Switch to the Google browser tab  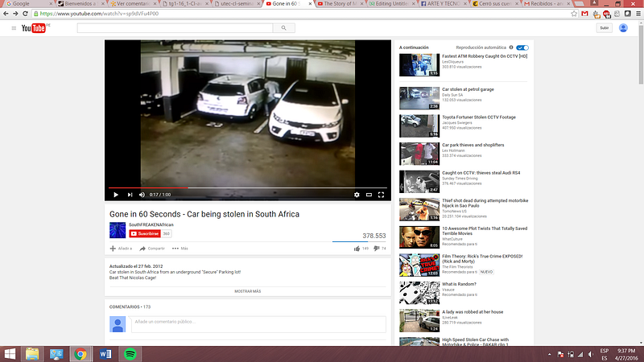click(x=29, y=4)
